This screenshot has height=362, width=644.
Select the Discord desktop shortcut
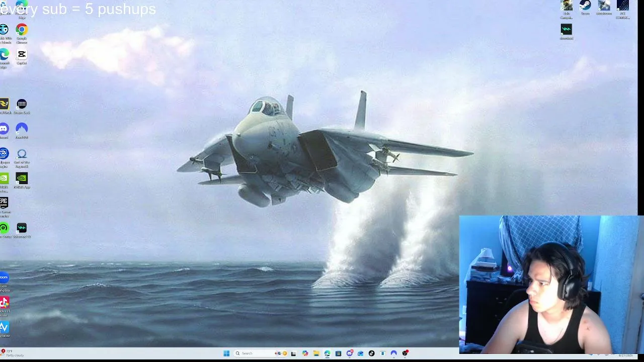tap(4, 131)
